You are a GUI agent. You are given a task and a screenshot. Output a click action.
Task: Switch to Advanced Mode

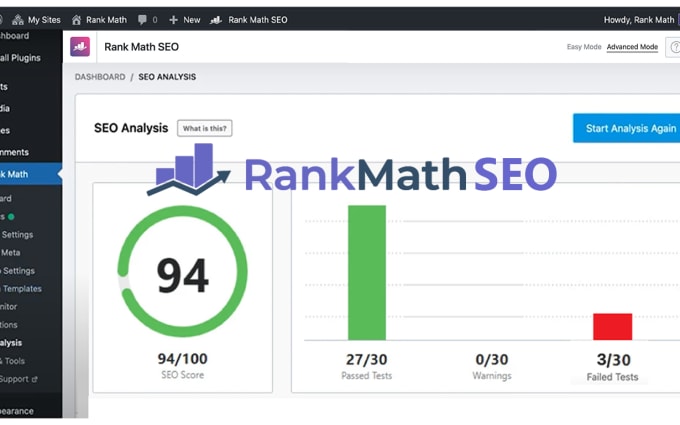point(632,47)
